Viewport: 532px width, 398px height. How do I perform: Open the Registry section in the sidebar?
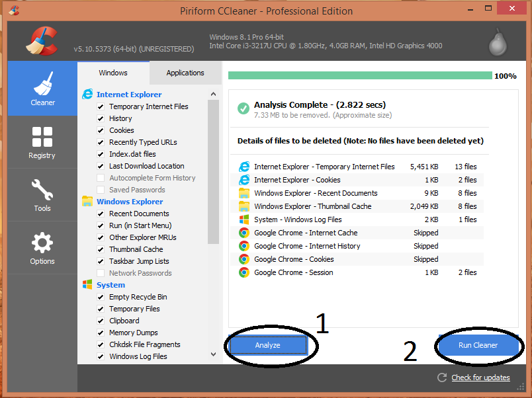coord(42,142)
